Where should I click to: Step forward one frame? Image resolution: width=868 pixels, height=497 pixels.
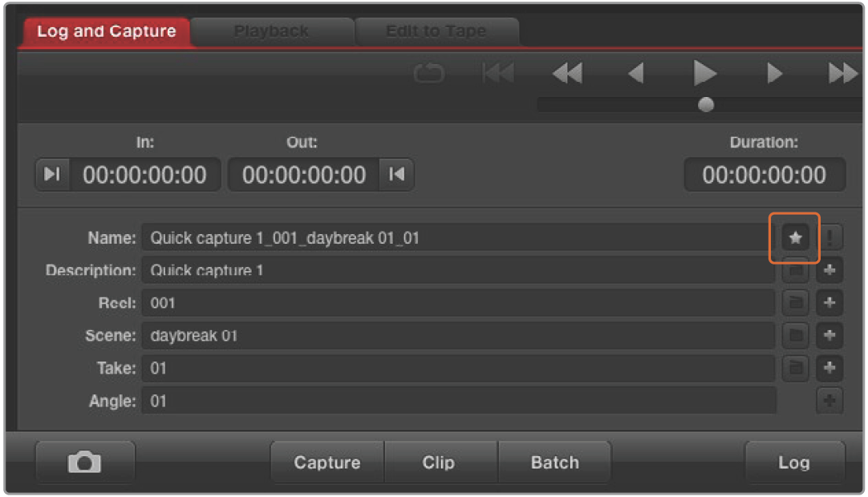click(x=774, y=74)
